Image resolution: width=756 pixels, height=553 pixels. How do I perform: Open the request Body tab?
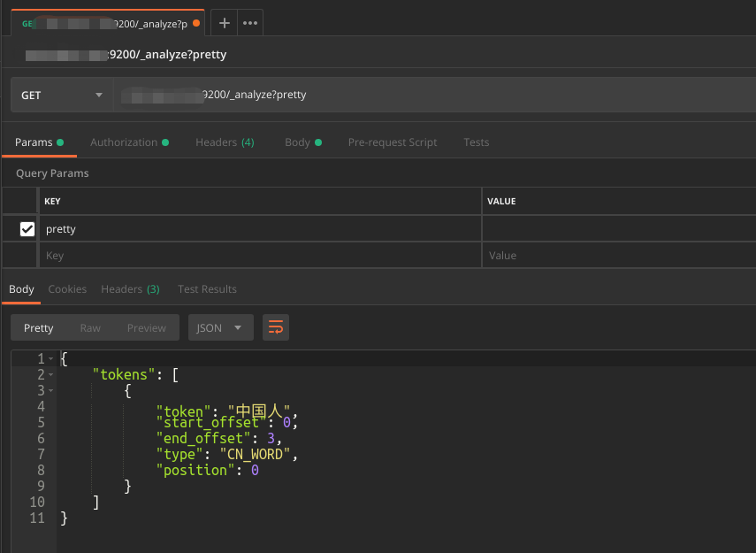click(302, 142)
